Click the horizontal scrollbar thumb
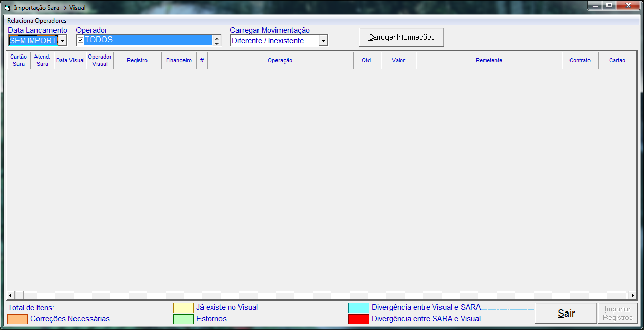Image resolution: width=644 pixels, height=330 pixels. tap(19, 295)
